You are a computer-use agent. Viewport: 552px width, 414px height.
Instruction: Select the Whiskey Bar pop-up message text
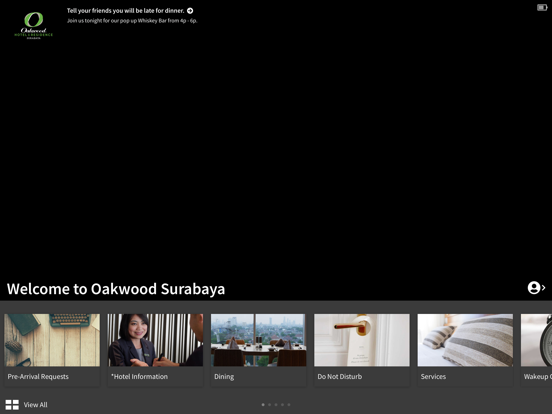point(132,21)
